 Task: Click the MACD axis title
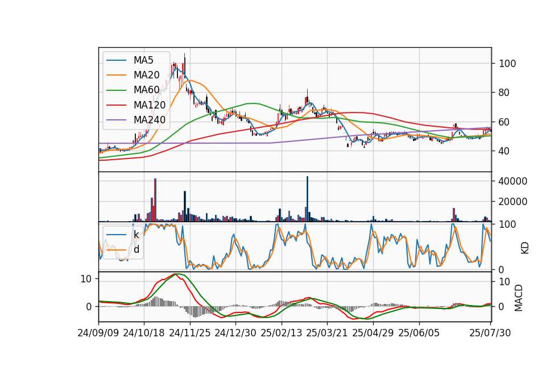519,298
